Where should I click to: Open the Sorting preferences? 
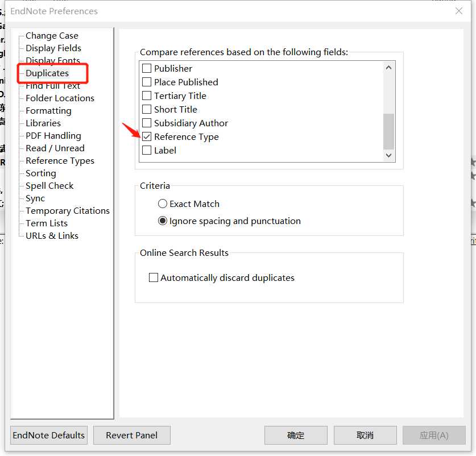[x=41, y=173]
